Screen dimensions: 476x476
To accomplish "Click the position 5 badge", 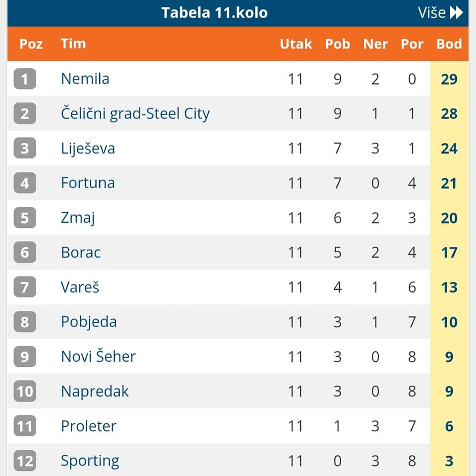I will point(25,218).
